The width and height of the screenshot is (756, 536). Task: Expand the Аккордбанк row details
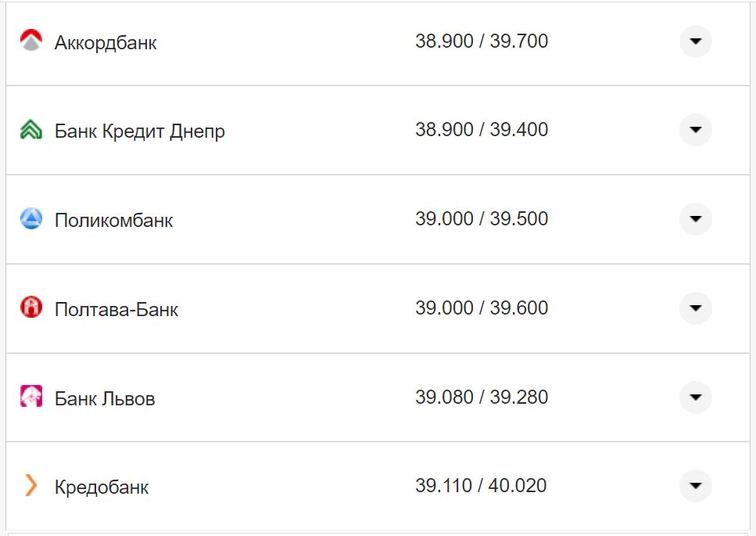[x=695, y=41]
